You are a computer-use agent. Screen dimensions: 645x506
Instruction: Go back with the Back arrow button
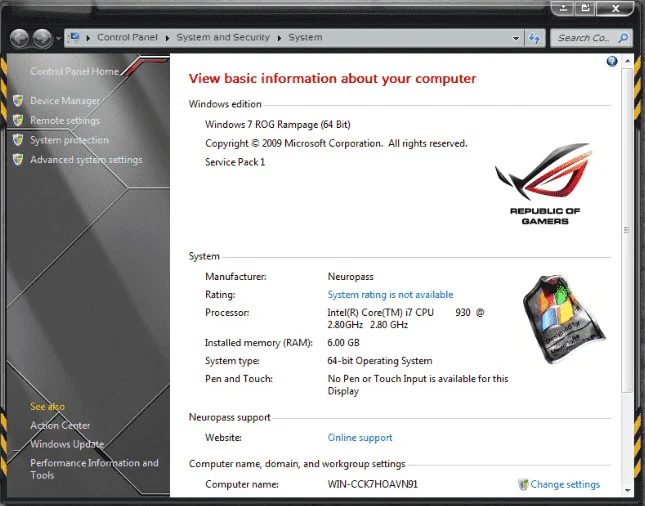[x=19, y=39]
